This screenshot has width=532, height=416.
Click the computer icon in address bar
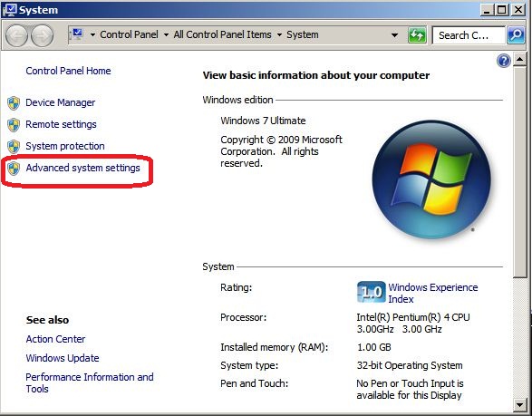[77, 34]
